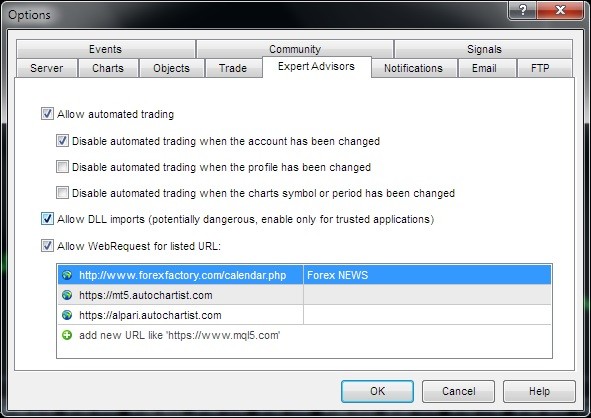591x418 pixels.
Task: Click globe icon beside alpari.autochartist.com
Action: [x=67, y=315]
